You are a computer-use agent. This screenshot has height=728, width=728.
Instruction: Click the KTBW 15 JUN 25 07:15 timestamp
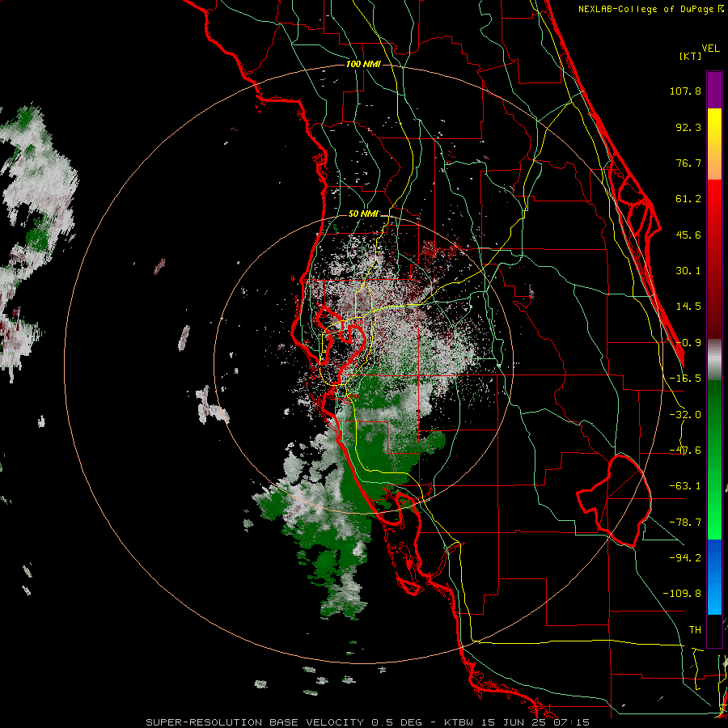[517, 722]
